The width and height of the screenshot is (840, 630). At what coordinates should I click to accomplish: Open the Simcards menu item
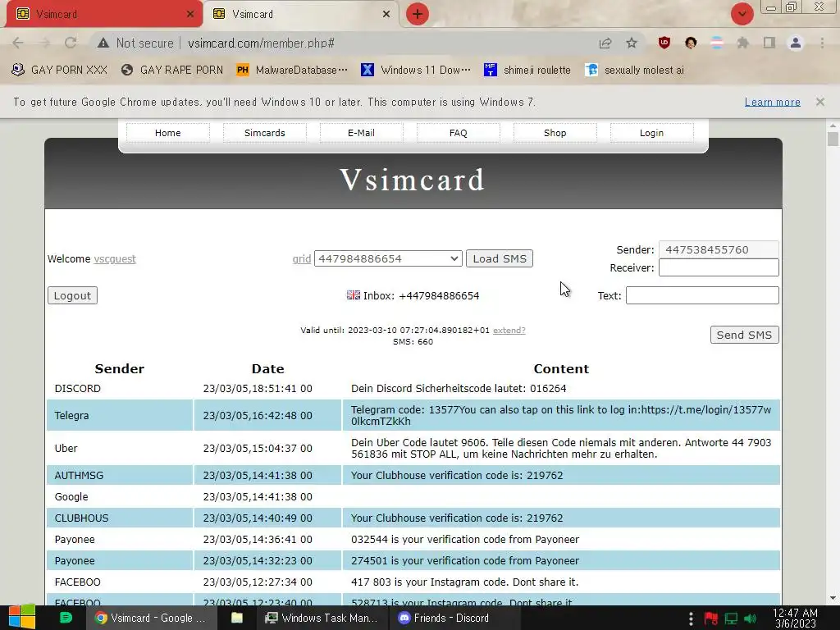click(x=265, y=133)
